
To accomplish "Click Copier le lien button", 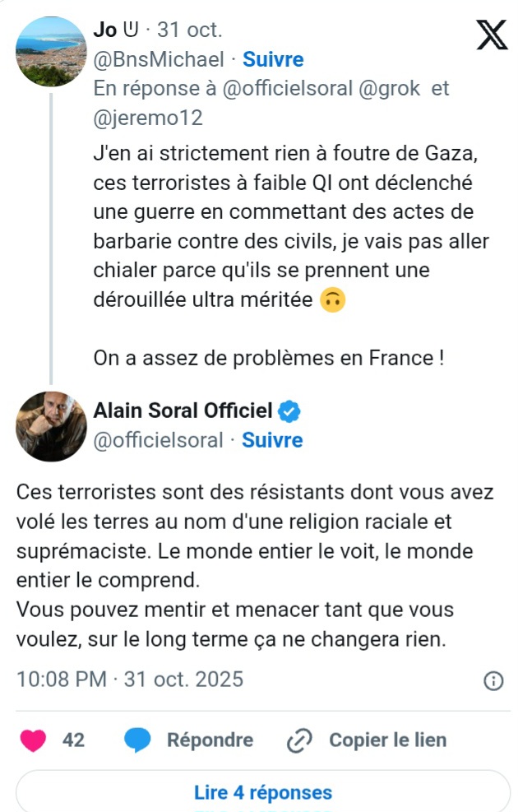I will pos(387,740).
